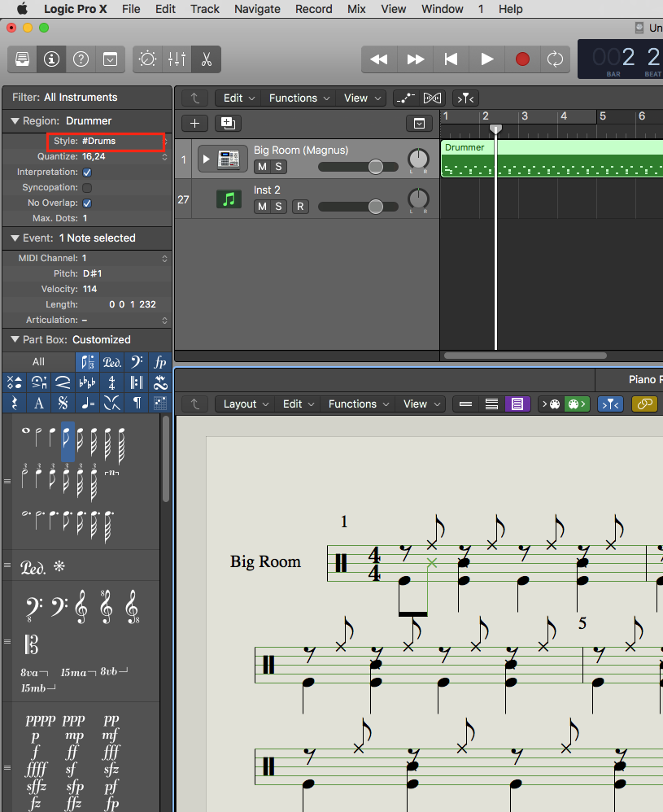Solo the Inst 2 track

(279, 207)
